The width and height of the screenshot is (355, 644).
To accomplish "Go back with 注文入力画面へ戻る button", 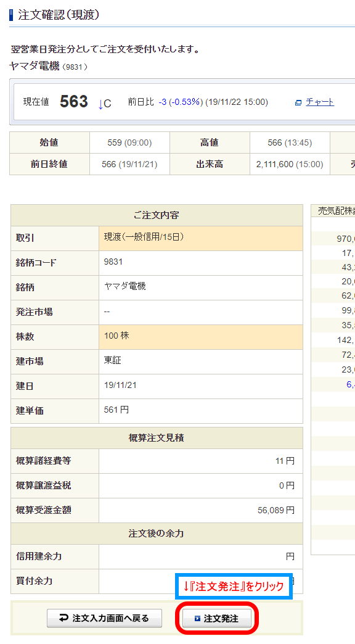I will [104, 618].
